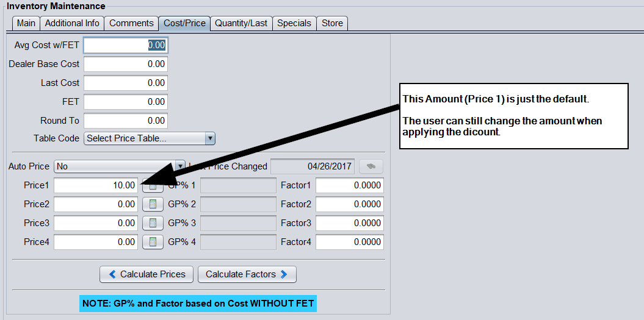Switch to the Main tab

pyautogui.click(x=26, y=23)
